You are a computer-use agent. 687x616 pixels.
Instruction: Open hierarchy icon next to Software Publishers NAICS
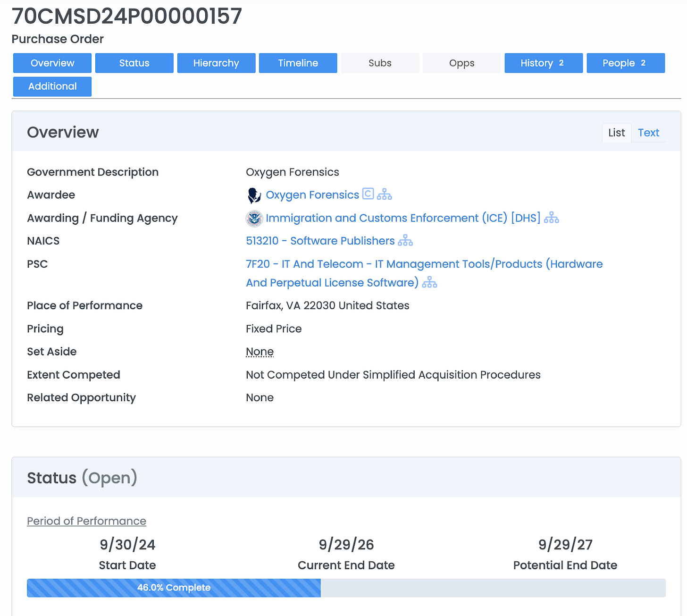point(405,240)
